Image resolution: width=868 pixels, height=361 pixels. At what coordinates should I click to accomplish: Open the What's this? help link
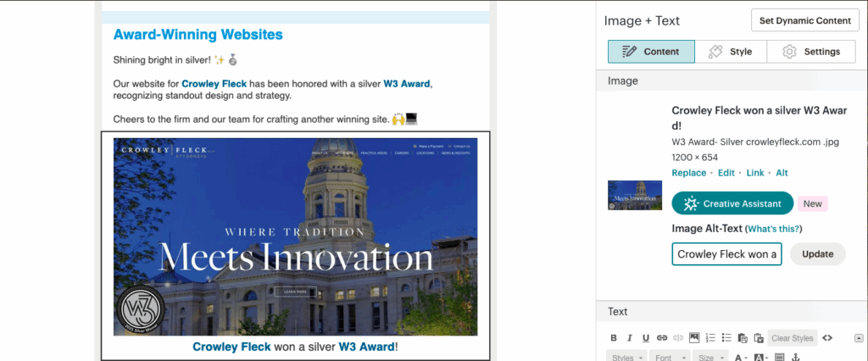(x=773, y=229)
